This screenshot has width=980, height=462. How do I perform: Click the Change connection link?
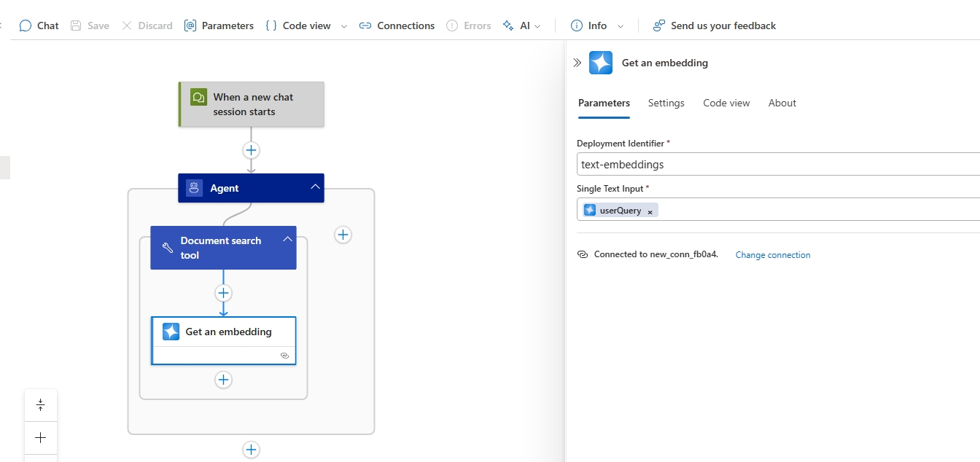pyautogui.click(x=772, y=254)
